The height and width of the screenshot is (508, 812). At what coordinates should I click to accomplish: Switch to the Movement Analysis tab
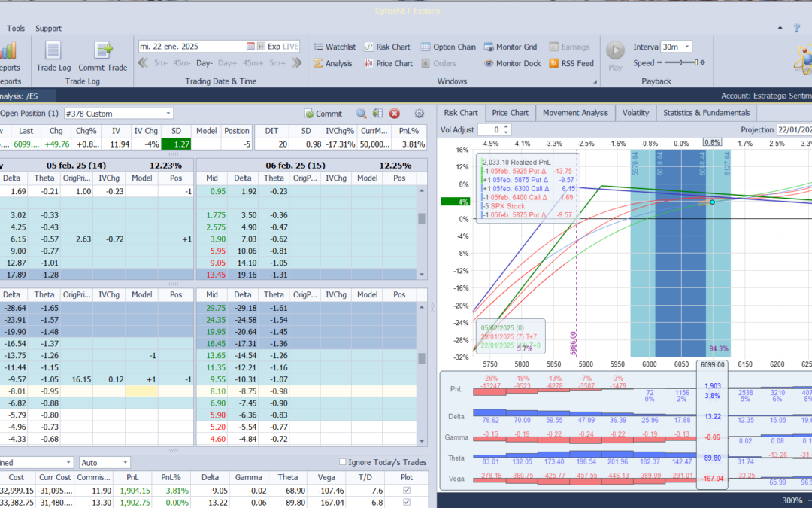pos(575,112)
